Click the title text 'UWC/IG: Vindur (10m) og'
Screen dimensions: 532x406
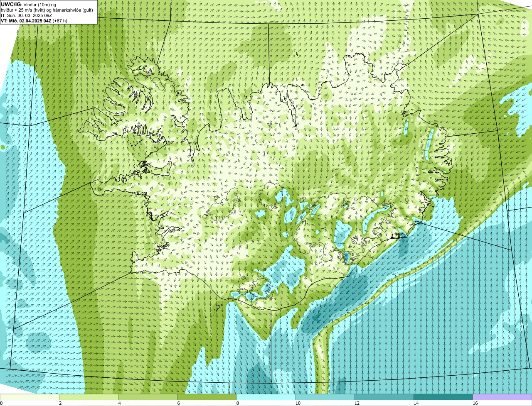pyautogui.click(x=28, y=4)
